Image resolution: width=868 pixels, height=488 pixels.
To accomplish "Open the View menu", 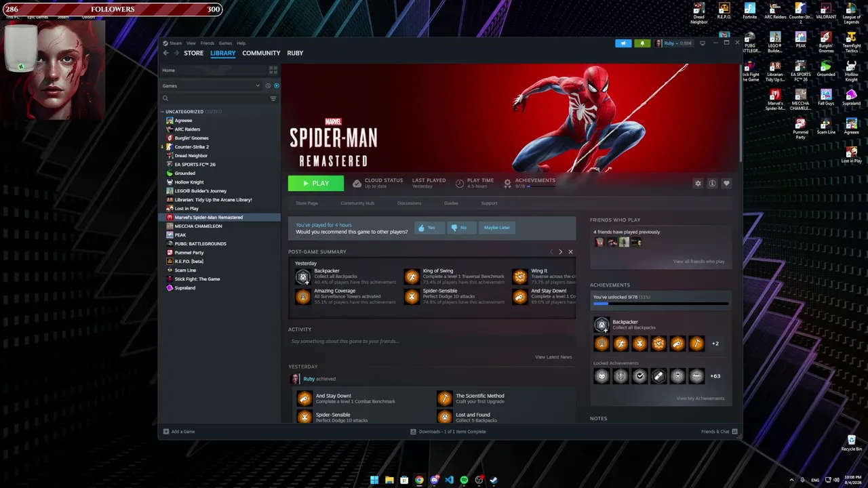I will pyautogui.click(x=191, y=43).
